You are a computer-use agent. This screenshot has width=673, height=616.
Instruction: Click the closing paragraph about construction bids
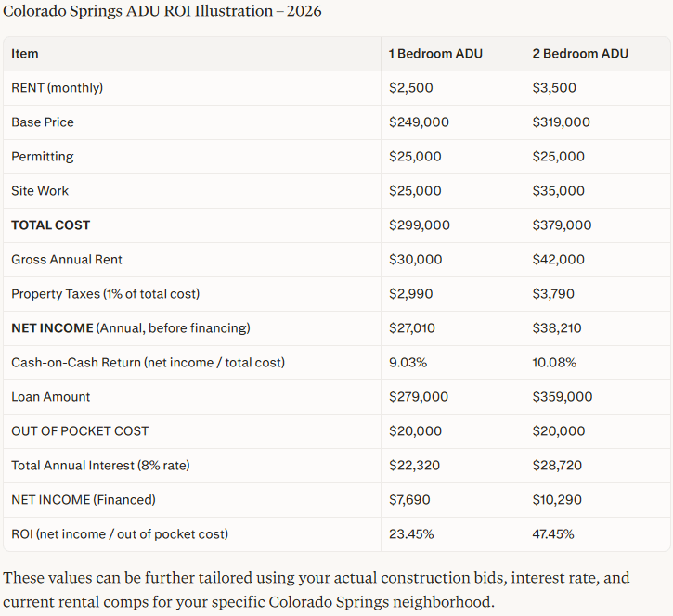coord(317,589)
